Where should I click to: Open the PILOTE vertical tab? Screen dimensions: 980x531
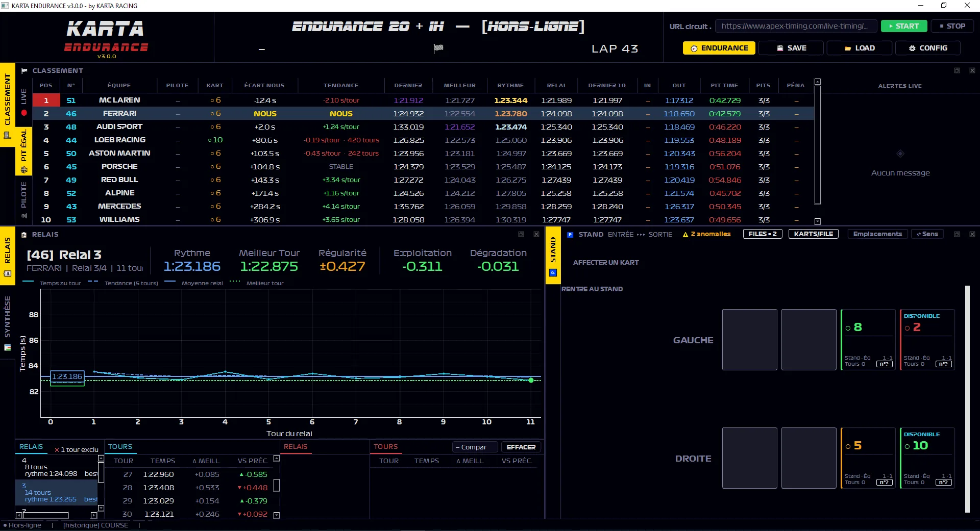[x=23, y=200]
